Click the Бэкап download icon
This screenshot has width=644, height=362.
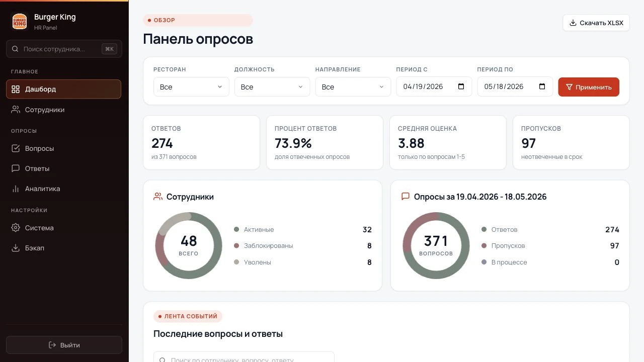(x=16, y=248)
